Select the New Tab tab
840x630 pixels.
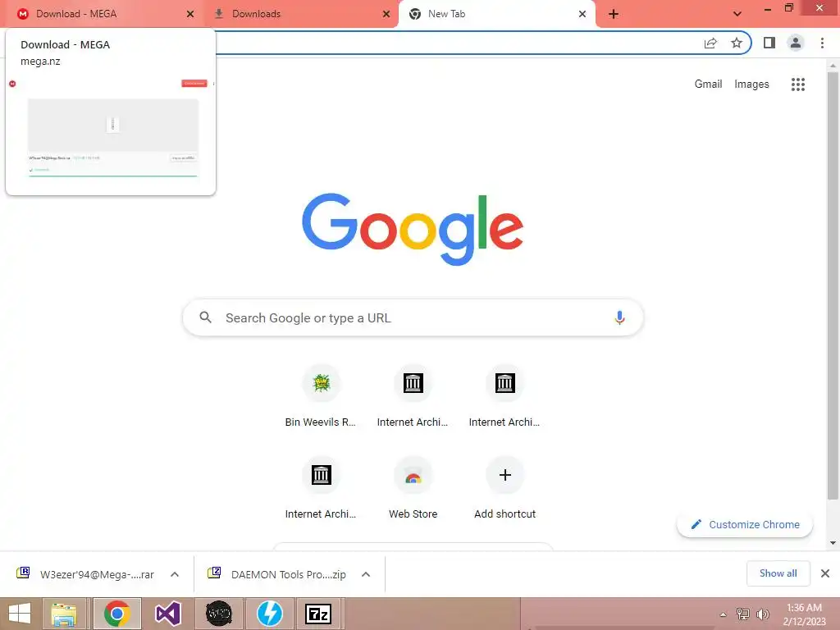click(x=496, y=14)
